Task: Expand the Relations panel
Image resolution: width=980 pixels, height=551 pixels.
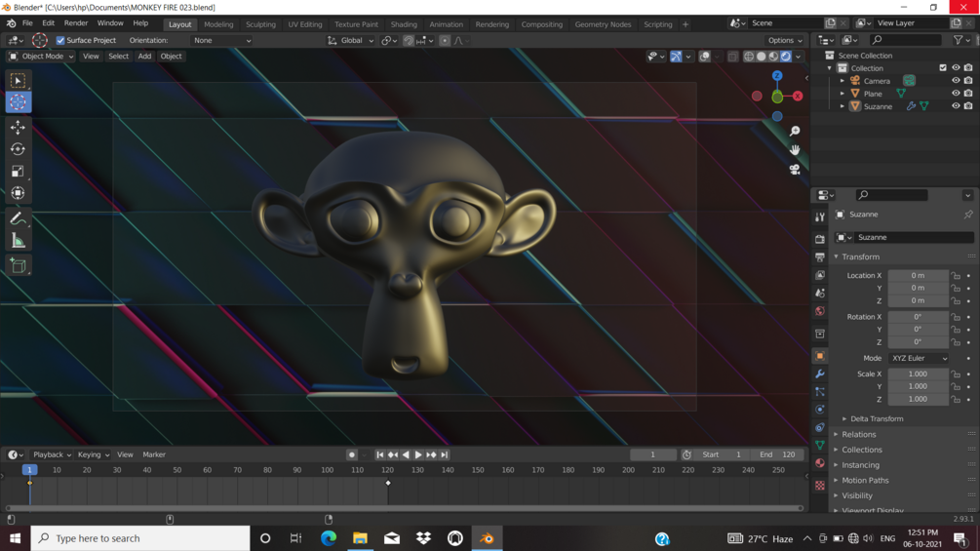Action: tap(858, 434)
